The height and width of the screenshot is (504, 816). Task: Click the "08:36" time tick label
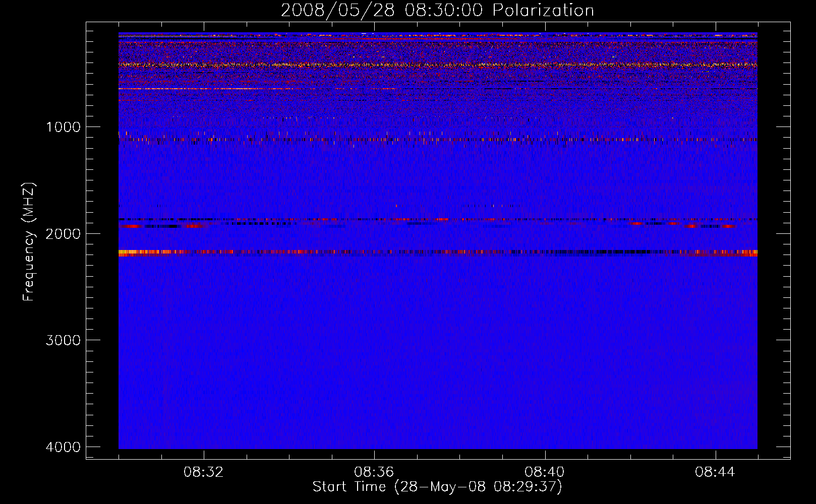374,472
